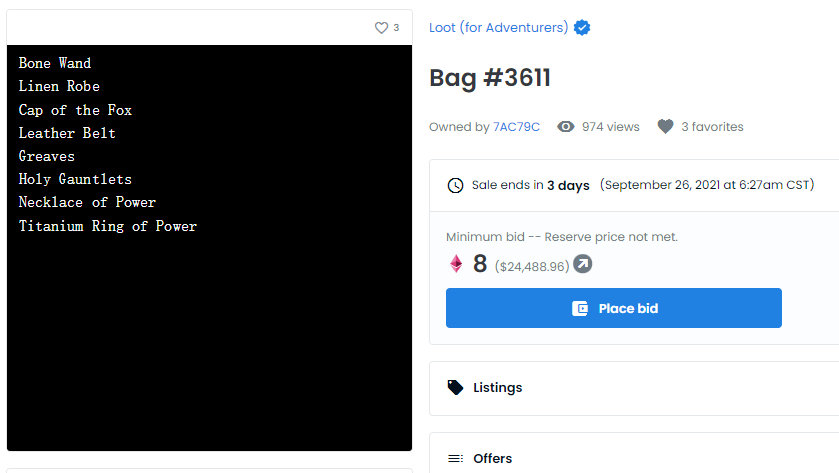Image resolution: width=839 pixels, height=473 pixels.
Task: Click the Offers list icon
Action: 455,459
